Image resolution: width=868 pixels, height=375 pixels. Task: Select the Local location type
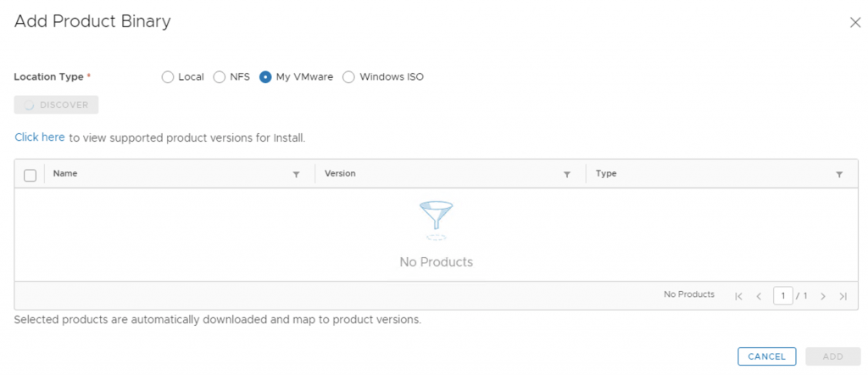167,77
